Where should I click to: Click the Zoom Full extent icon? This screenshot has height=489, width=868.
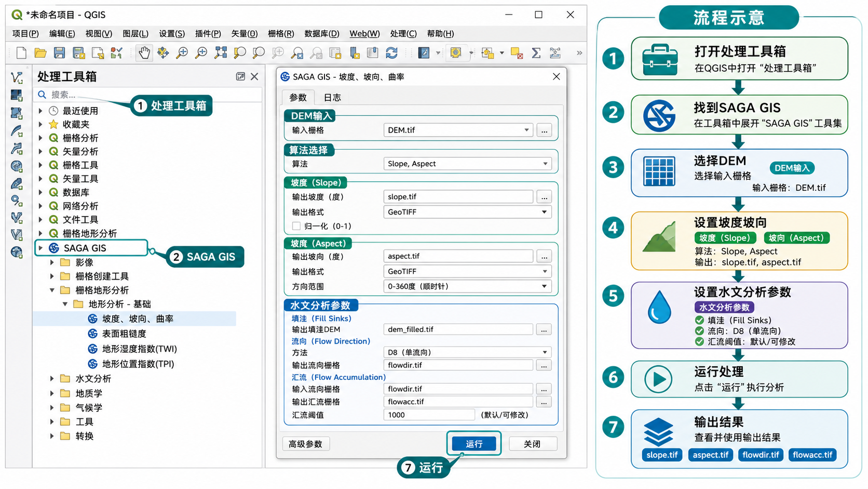click(x=221, y=52)
